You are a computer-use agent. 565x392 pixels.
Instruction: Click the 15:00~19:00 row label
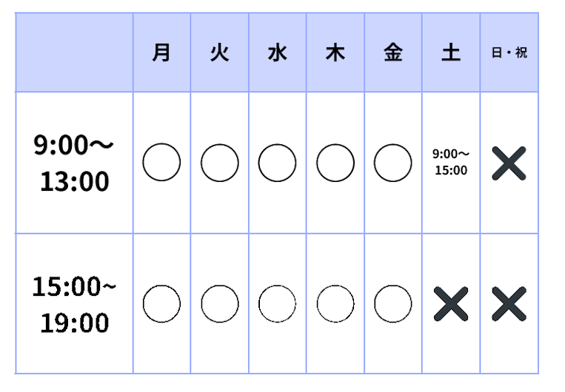pyautogui.click(x=74, y=304)
